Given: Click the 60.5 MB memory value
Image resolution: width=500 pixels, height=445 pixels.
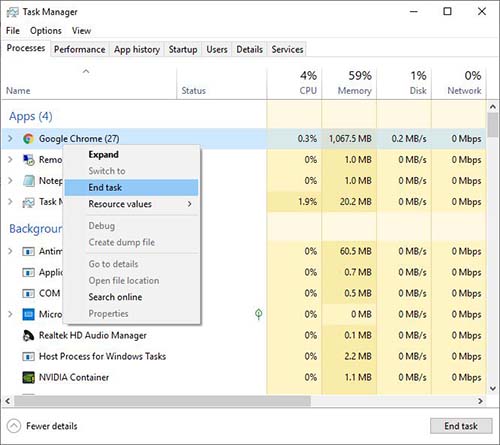Looking at the screenshot, I should tap(355, 251).
